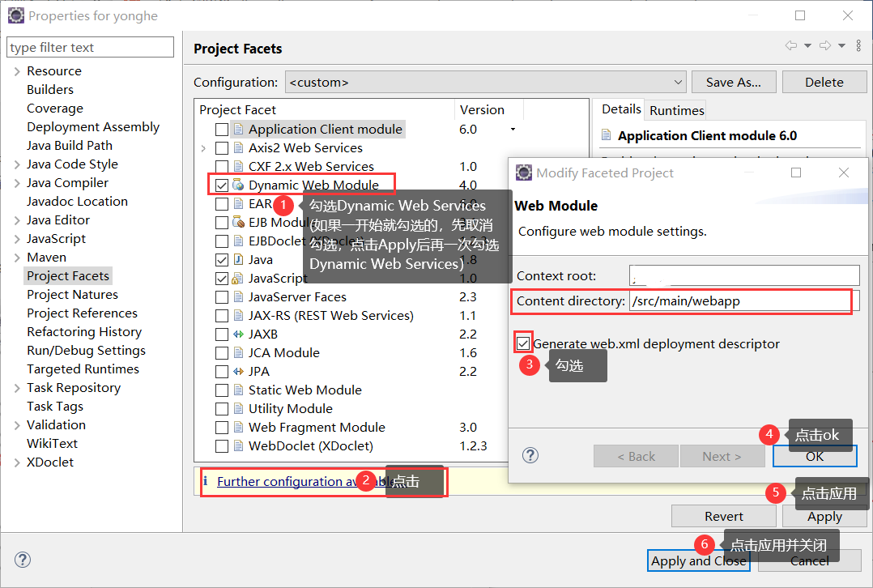
Task: Open the version dropdown for Application Client module
Action: (511, 128)
